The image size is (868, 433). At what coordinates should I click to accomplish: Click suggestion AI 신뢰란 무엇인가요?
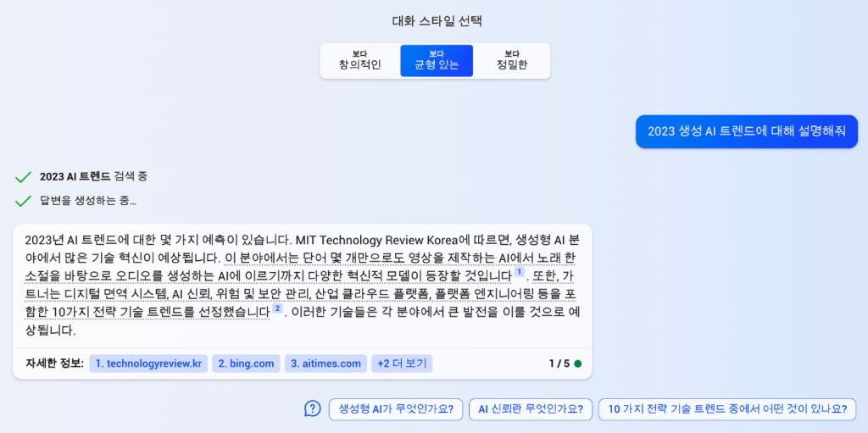coord(530,409)
